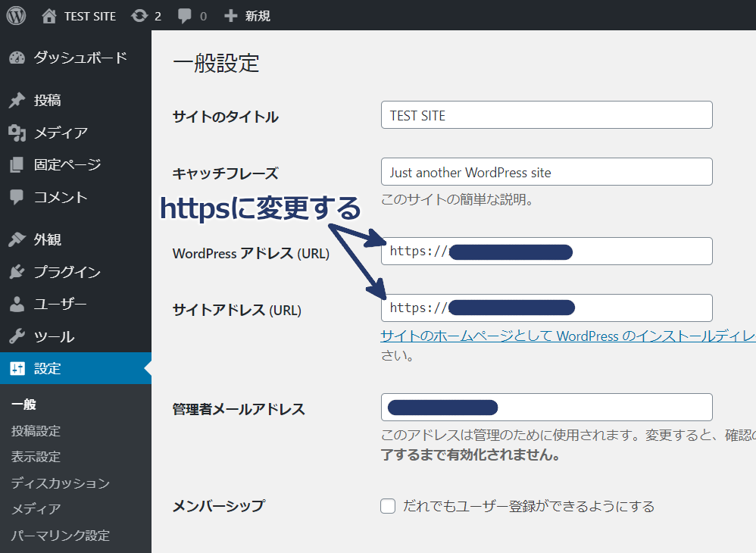Follow the WordPress のインストールディレクトリ help link
756x553 pixels.
pyautogui.click(x=568, y=336)
